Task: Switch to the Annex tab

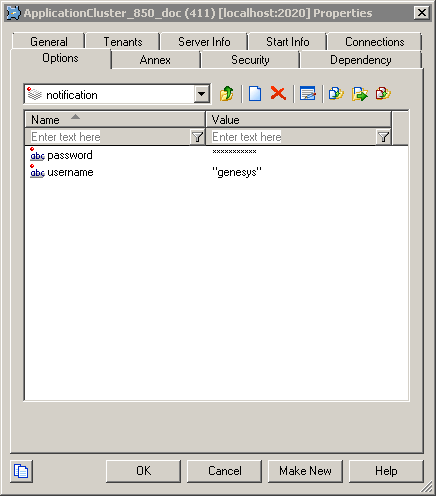Action: tap(155, 60)
